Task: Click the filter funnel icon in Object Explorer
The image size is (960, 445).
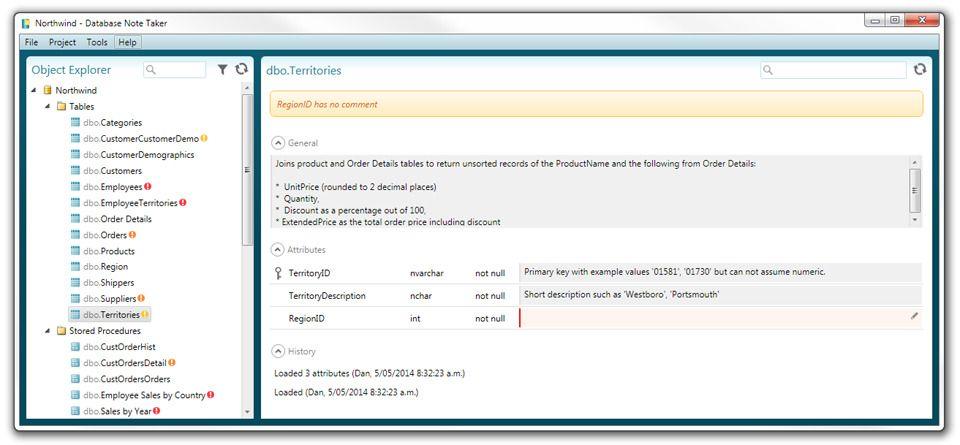Action: [x=223, y=70]
